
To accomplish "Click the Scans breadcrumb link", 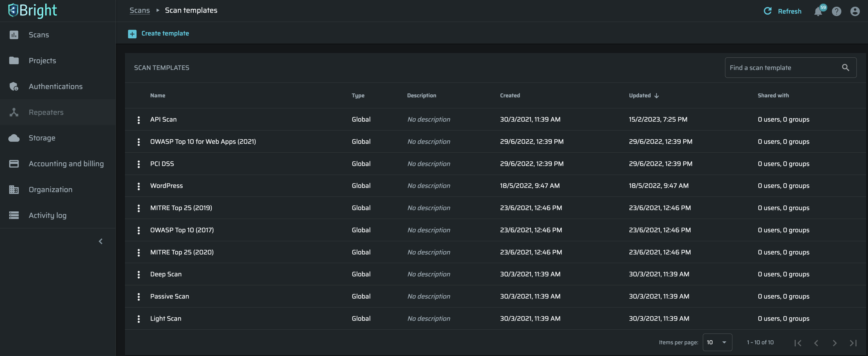I will (x=140, y=10).
